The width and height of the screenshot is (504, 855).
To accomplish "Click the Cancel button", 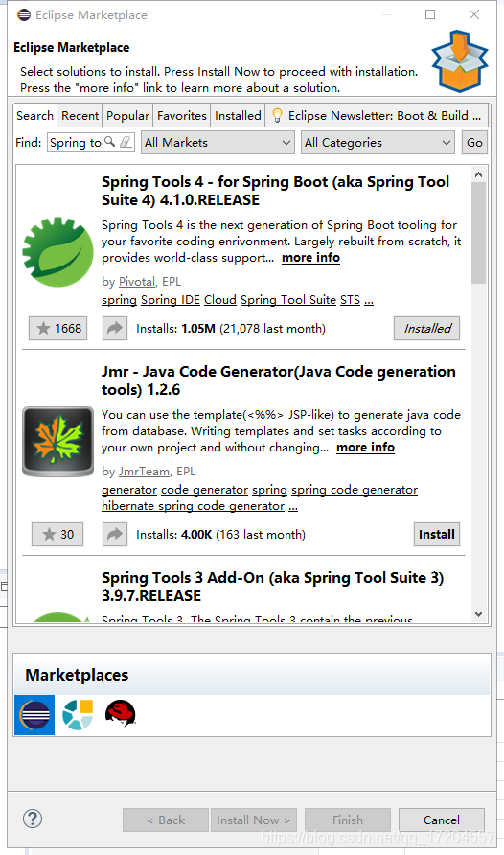I will (442, 820).
